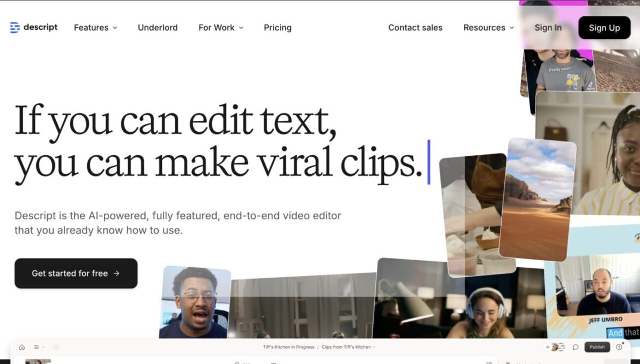Click the Contact sales link

pos(415,27)
